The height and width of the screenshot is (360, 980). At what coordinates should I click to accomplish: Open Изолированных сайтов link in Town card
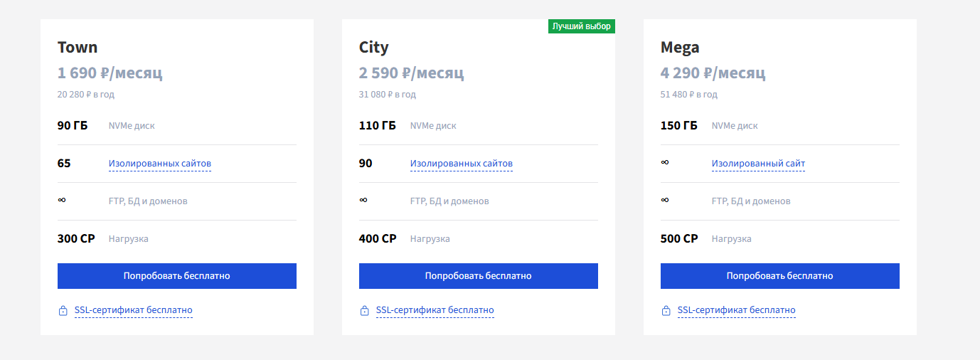[160, 164]
